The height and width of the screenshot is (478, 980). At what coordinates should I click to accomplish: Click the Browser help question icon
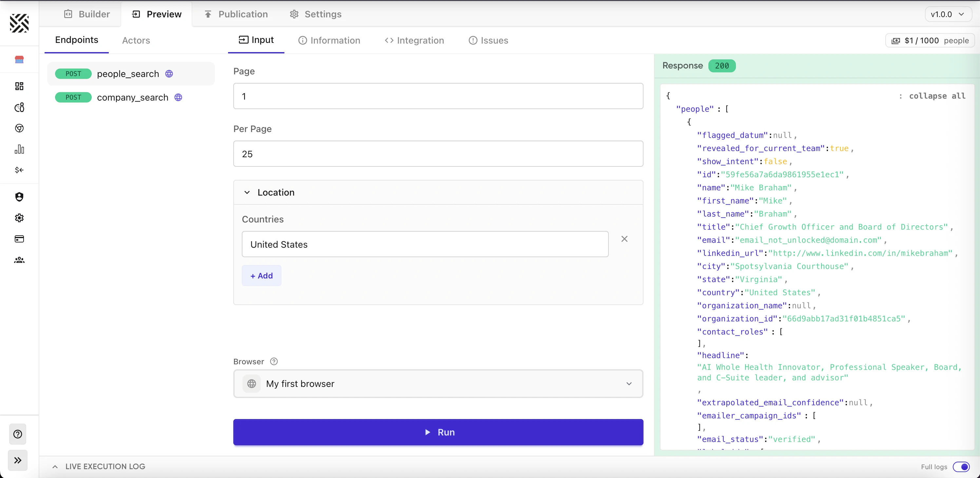pos(274,361)
